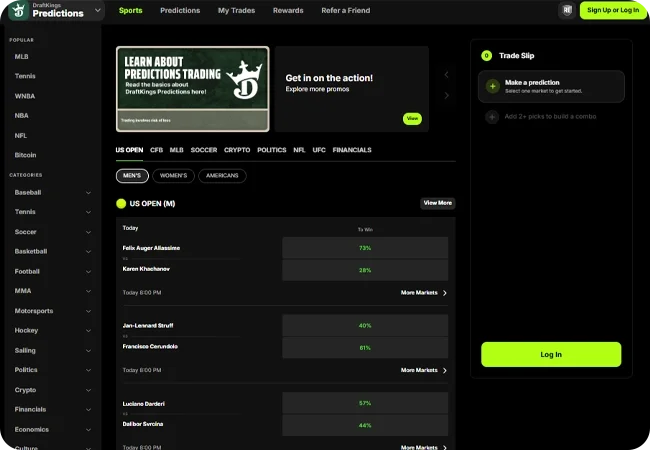Switch to the SOCCER tab
The width and height of the screenshot is (650, 450).
(204, 150)
